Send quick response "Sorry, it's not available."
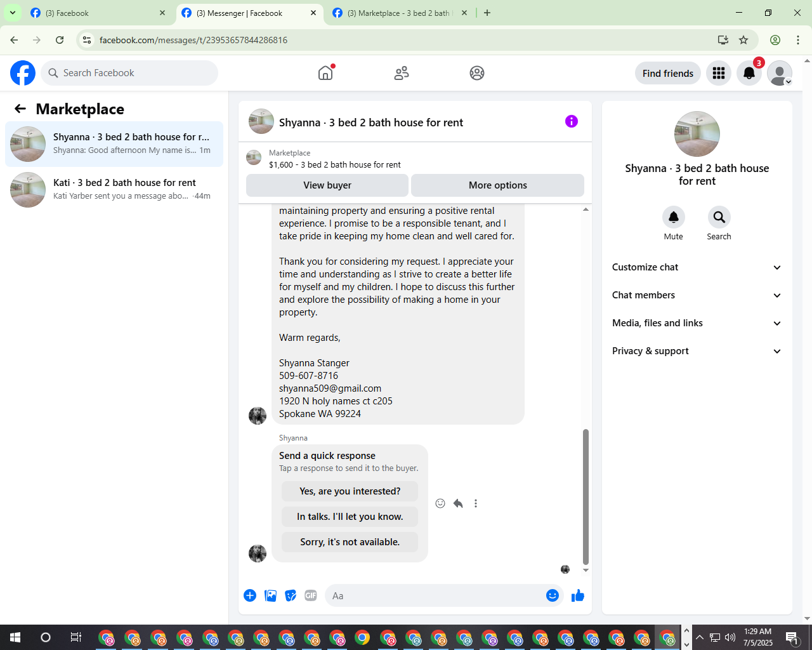Image resolution: width=812 pixels, height=650 pixels. tap(350, 542)
